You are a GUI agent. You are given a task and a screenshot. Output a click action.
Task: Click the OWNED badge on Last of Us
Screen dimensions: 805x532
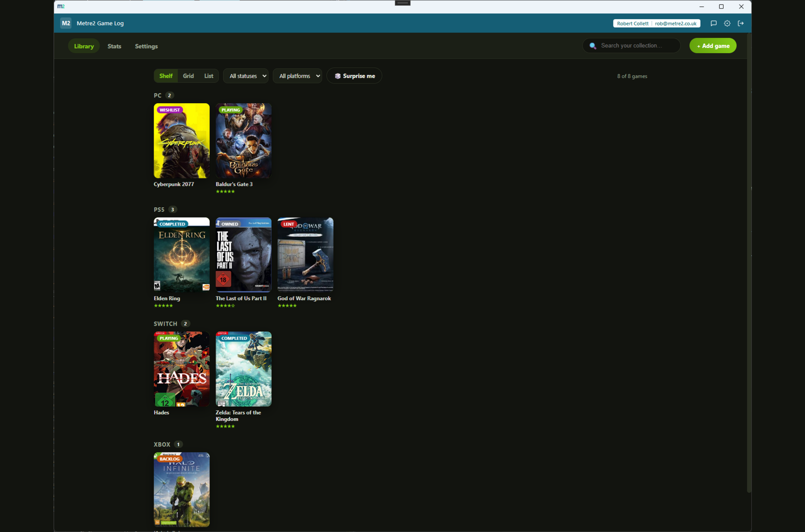[x=230, y=224]
